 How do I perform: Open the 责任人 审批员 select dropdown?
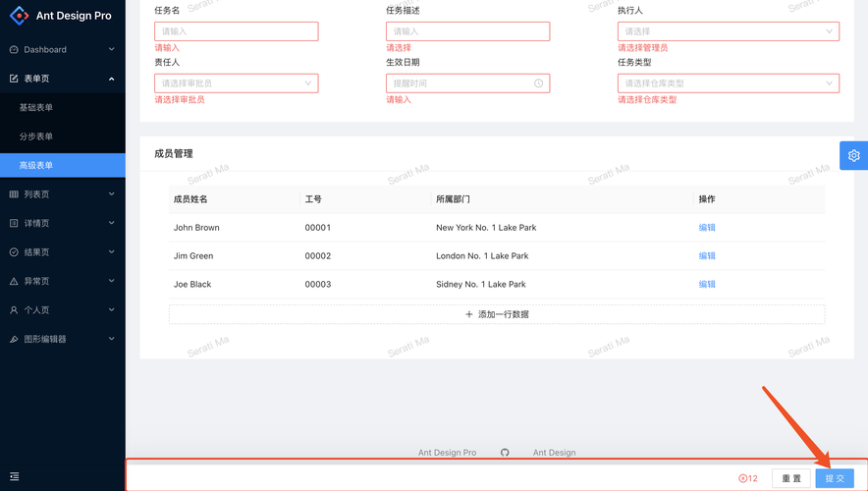[x=237, y=83]
